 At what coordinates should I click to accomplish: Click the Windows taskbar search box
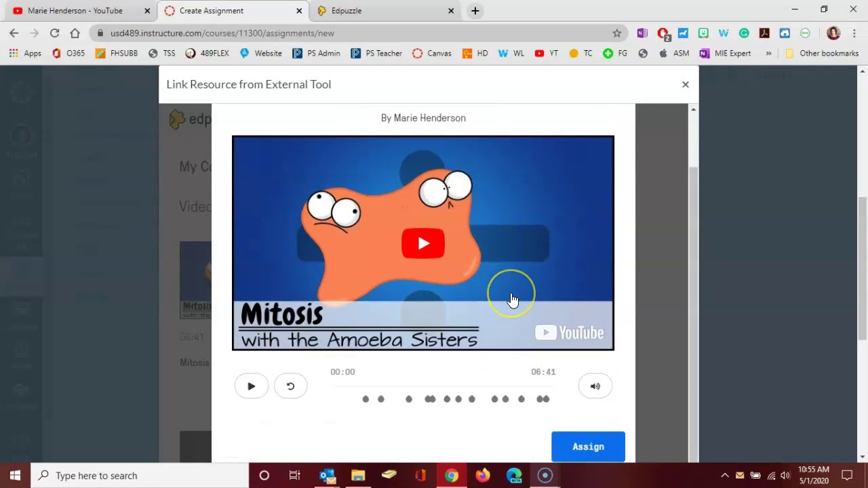[x=140, y=475]
